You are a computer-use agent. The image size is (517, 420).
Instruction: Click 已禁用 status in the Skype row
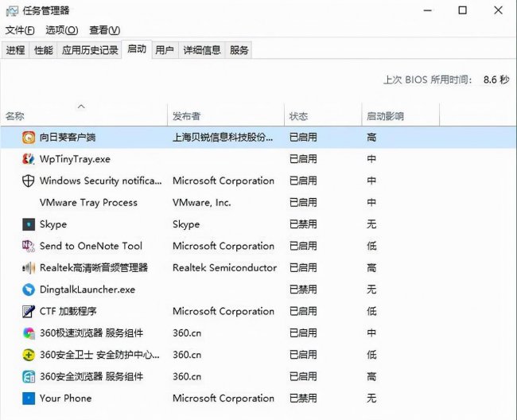click(x=303, y=224)
